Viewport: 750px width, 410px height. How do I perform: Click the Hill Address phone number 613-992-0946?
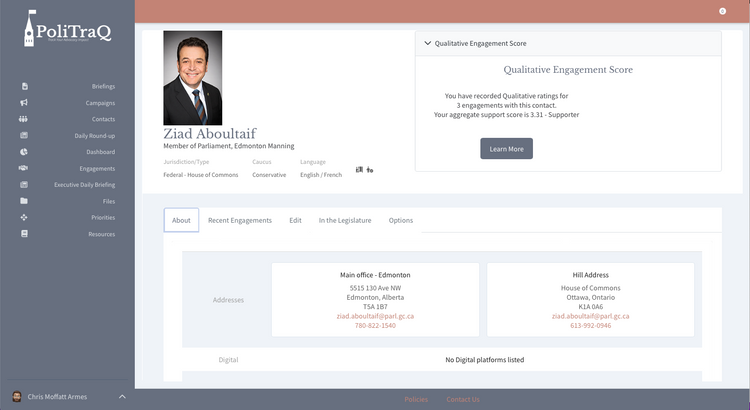pyautogui.click(x=590, y=326)
